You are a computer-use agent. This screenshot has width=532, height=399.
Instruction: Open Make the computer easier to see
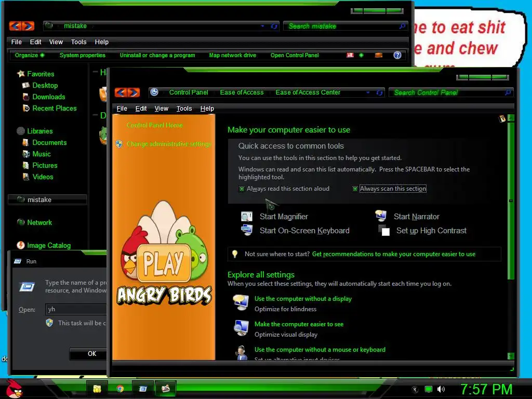click(x=299, y=324)
